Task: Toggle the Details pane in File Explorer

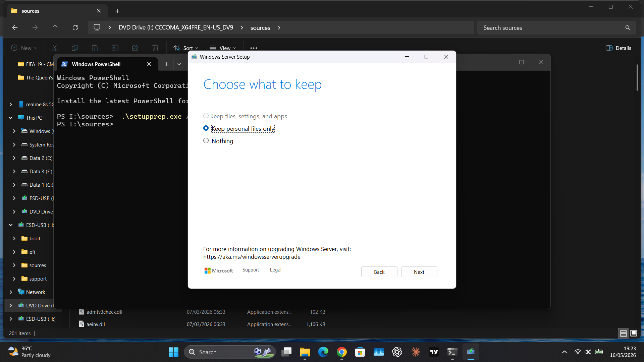Action: pyautogui.click(x=619, y=48)
